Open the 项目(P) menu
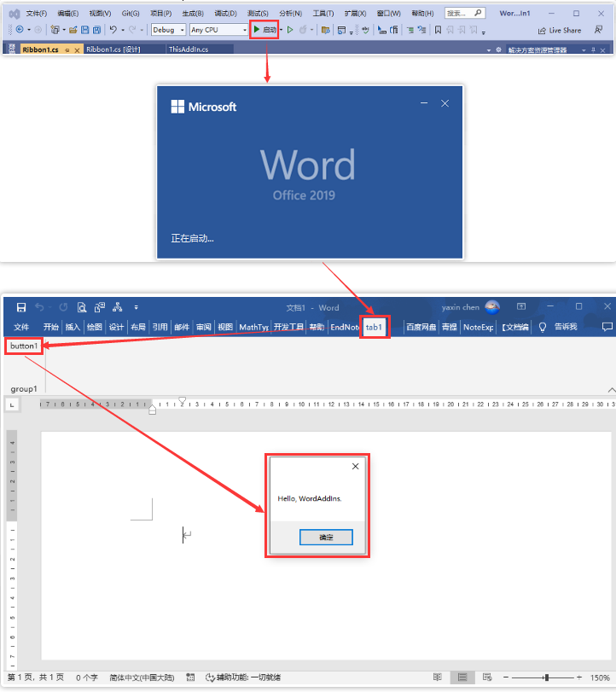616x692 pixels. (x=160, y=14)
